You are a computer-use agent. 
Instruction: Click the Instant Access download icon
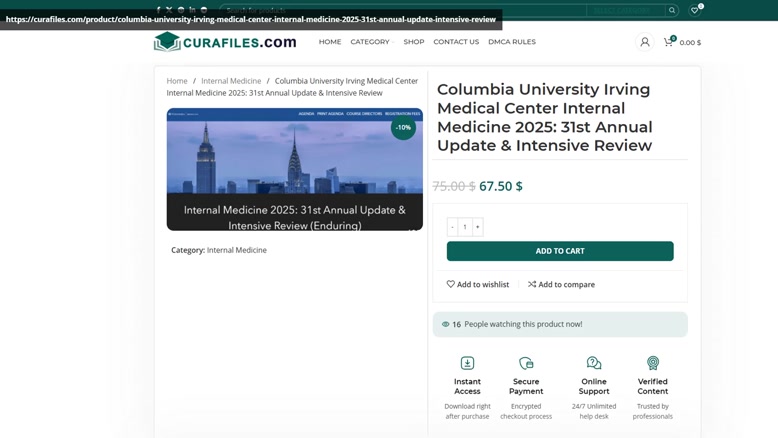tap(467, 363)
